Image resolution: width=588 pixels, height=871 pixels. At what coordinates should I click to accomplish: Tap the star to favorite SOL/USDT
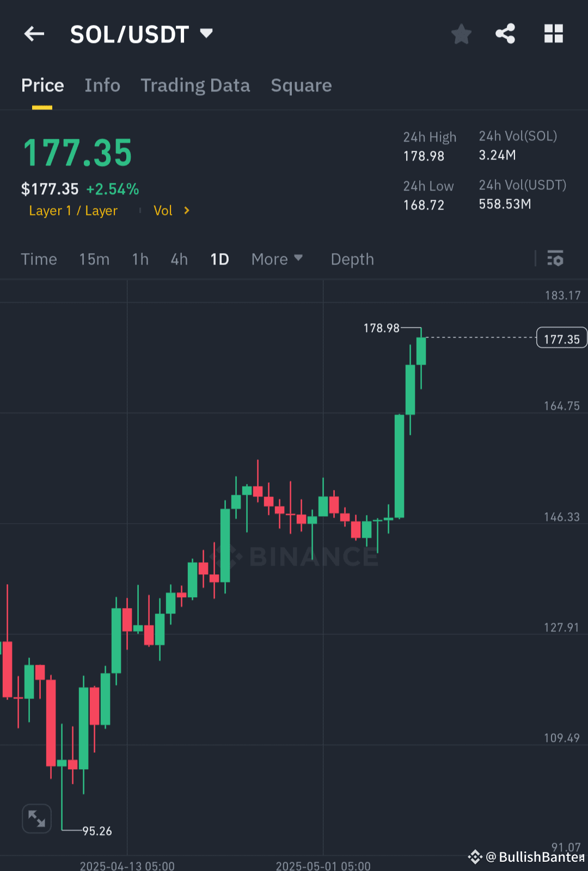tap(461, 34)
